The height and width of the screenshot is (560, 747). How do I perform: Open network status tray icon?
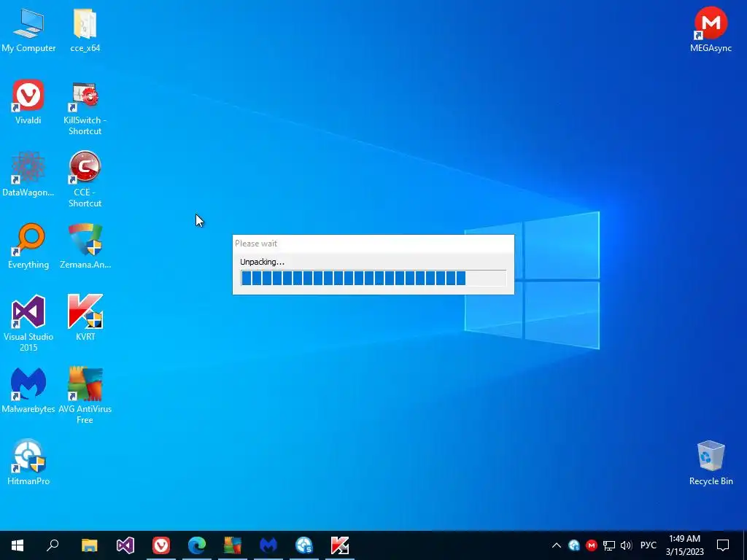click(608, 545)
